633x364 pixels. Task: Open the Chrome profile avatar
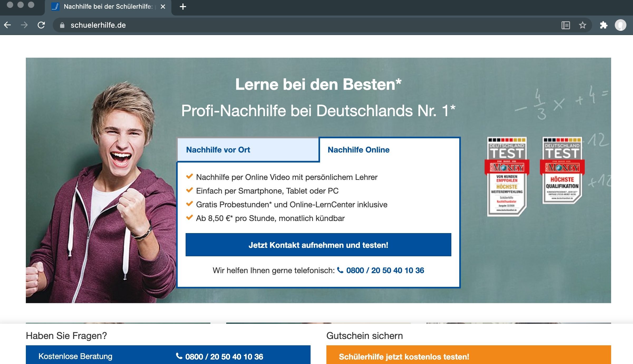click(x=620, y=25)
